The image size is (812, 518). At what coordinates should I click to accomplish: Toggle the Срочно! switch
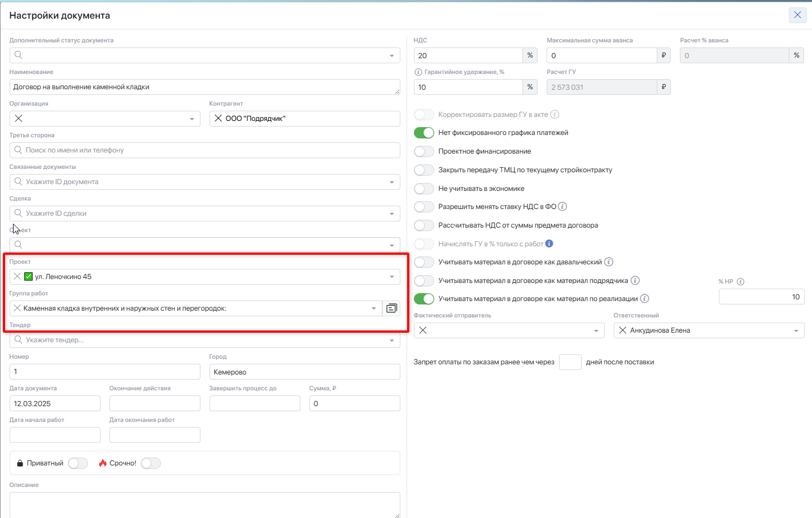coord(151,463)
